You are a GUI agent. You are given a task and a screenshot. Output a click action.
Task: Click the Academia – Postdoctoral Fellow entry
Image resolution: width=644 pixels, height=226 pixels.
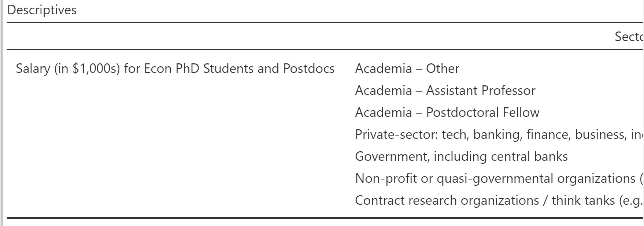pos(447,112)
